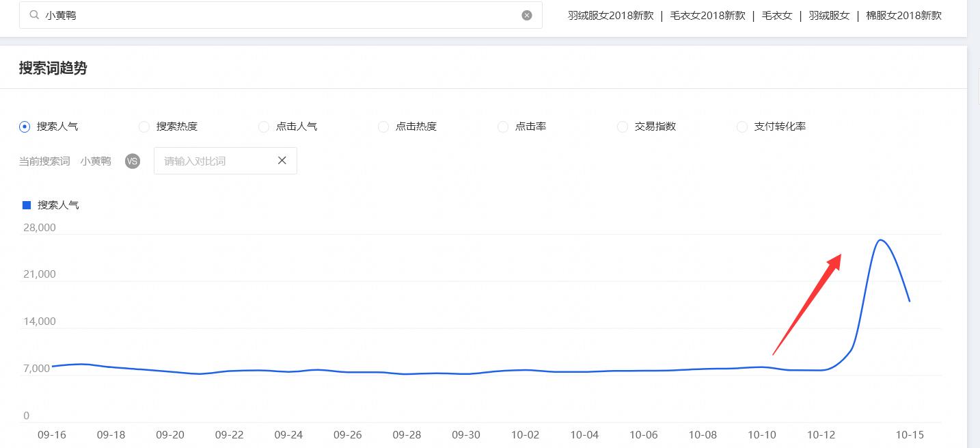
Task: Click the 羽绒服女 hot search term
Action: click(x=829, y=15)
